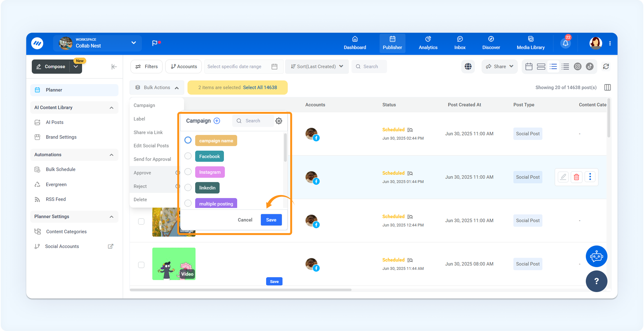This screenshot has width=644, height=331.
Task: Open the Accounts filter button
Action: pyautogui.click(x=184, y=67)
